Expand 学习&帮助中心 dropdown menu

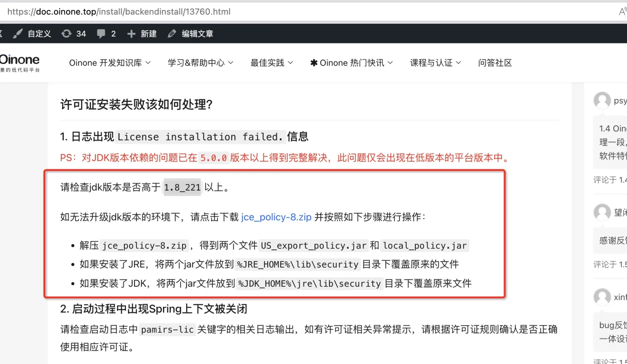point(201,63)
